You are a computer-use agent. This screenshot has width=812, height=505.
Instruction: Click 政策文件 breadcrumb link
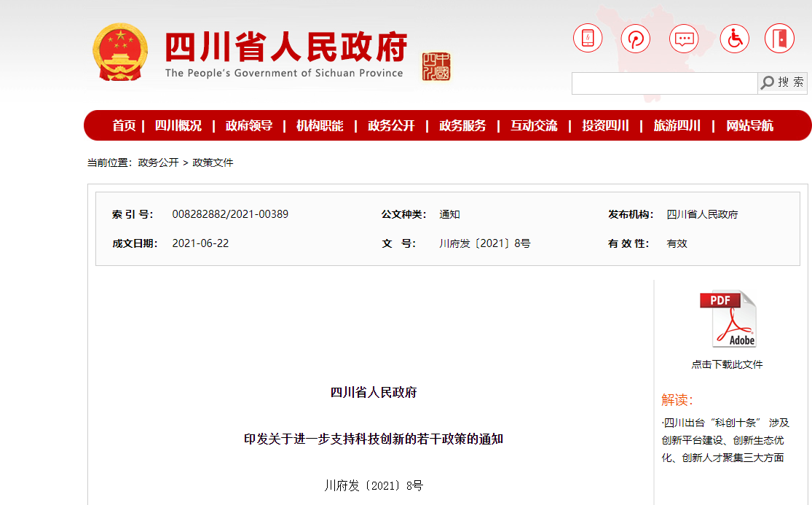(x=213, y=163)
